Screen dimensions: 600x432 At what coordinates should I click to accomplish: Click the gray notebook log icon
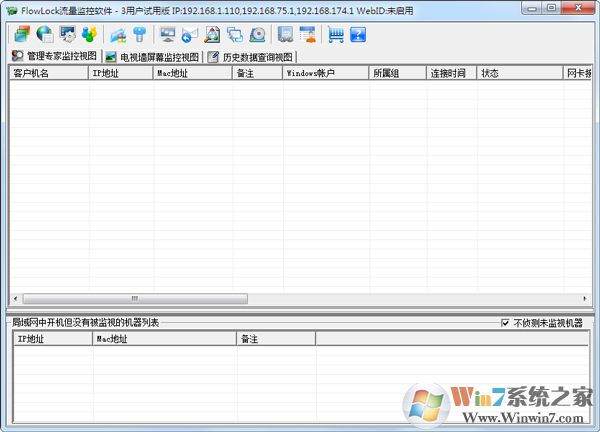[285, 34]
